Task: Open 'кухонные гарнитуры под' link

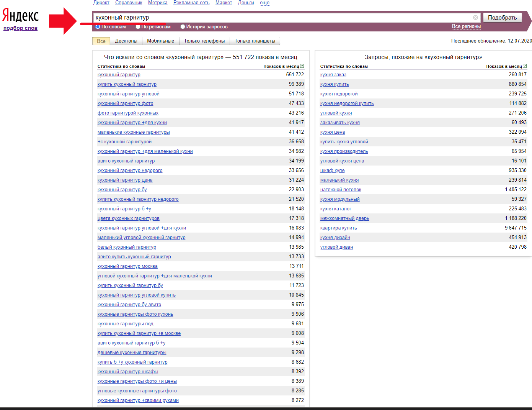Action: [125, 324]
